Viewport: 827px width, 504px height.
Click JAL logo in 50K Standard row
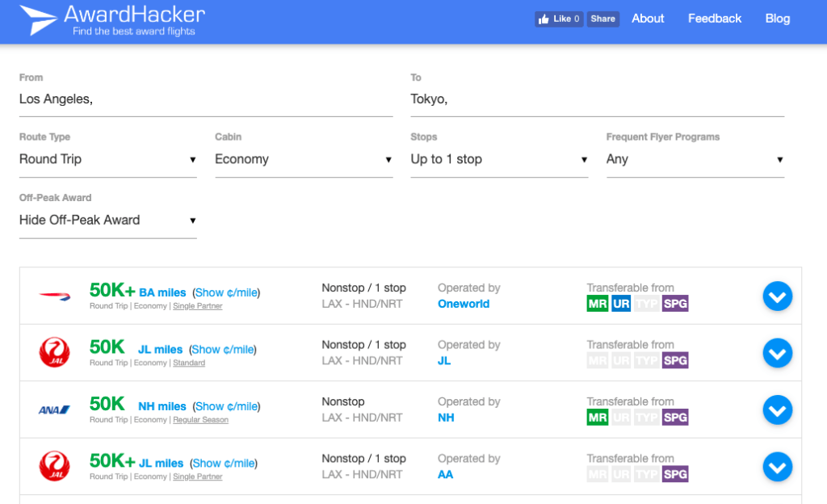(x=54, y=353)
